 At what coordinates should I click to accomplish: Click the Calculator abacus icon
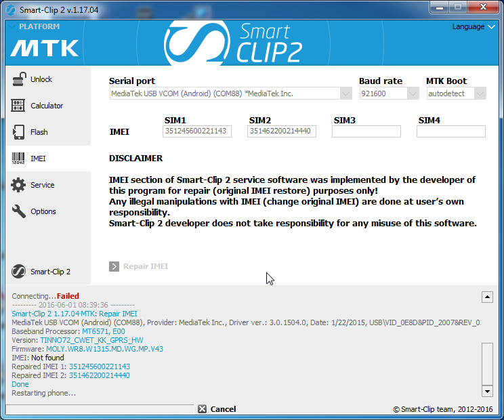[x=18, y=106]
